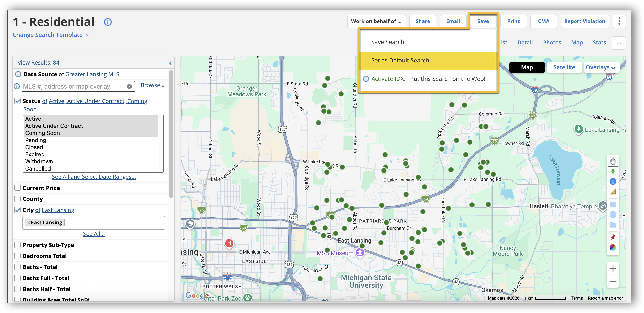644x313 pixels.
Task: Click info icon beside MLS search box
Action: [x=17, y=86]
